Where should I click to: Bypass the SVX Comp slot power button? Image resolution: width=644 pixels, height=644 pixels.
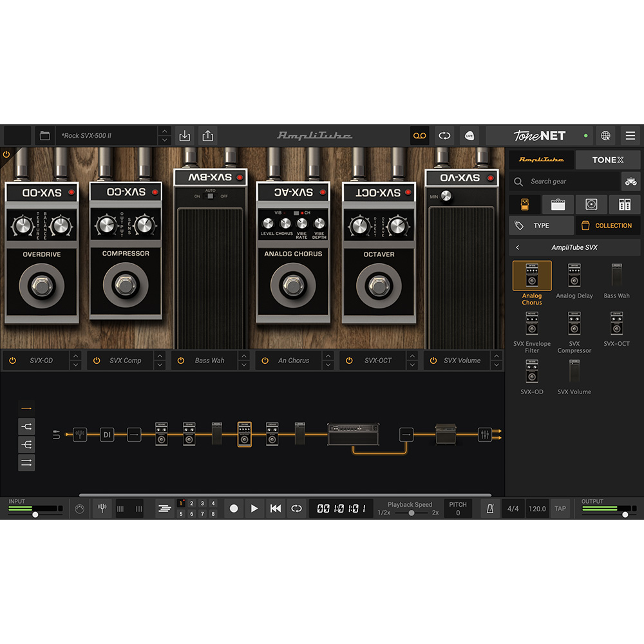(x=97, y=360)
